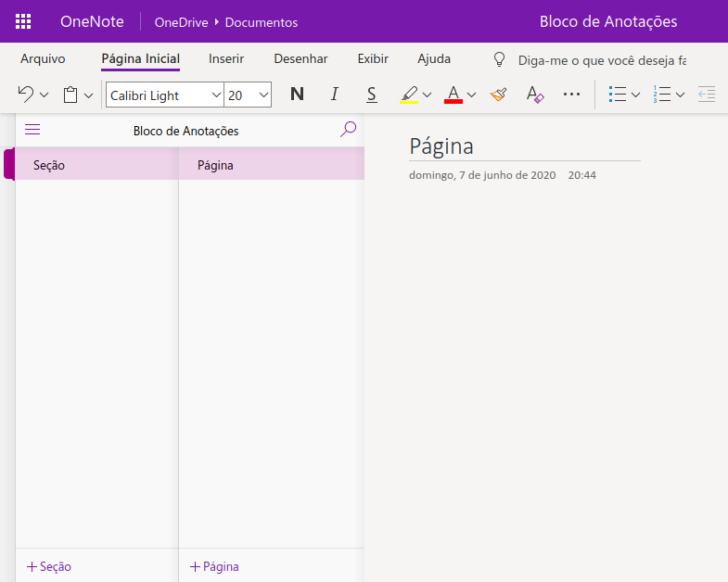Add a new section with +Seção

[x=49, y=566]
